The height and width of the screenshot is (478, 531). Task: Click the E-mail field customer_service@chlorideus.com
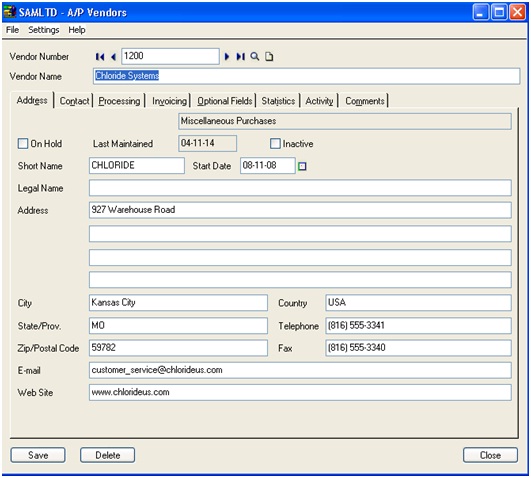[300, 370]
